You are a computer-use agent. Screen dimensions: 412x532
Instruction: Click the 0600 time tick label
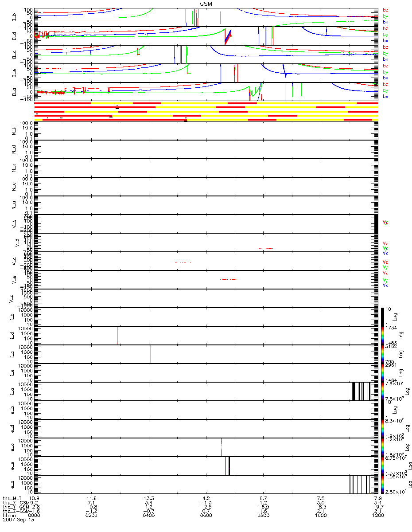(206, 516)
